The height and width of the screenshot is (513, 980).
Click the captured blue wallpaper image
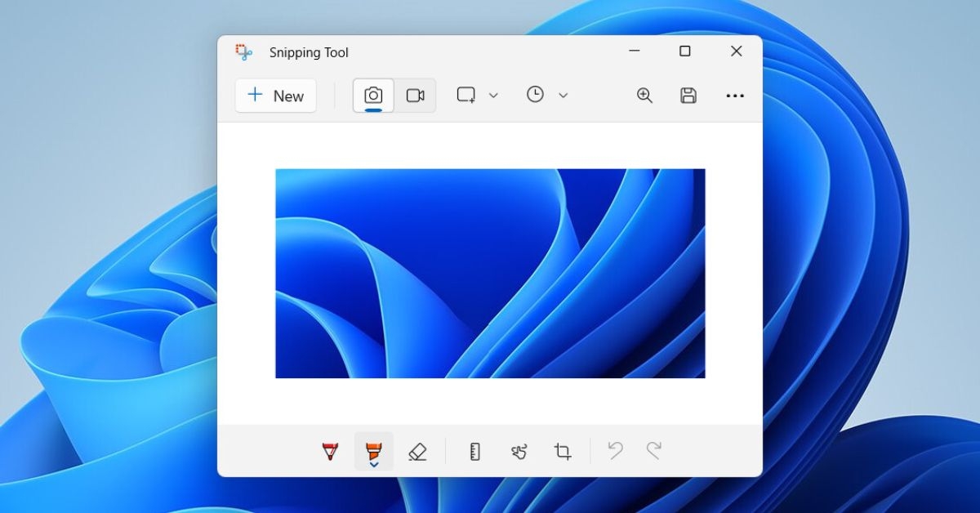(490, 273)
